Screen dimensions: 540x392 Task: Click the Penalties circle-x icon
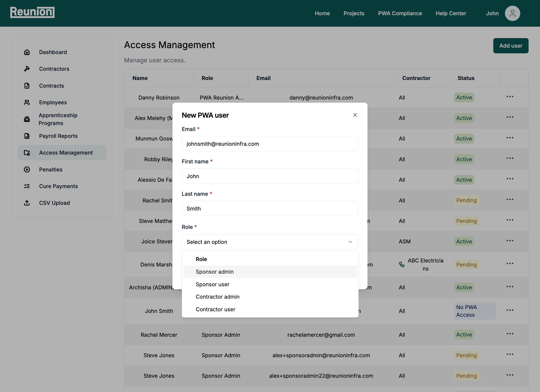27,170
